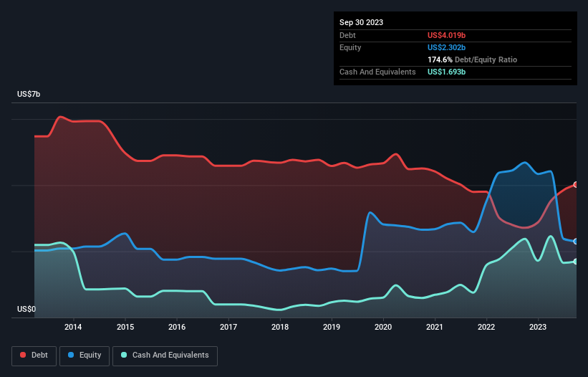Click the teal Cash legend dot
This screenshot has width=588, height=377.
point(124,355)
